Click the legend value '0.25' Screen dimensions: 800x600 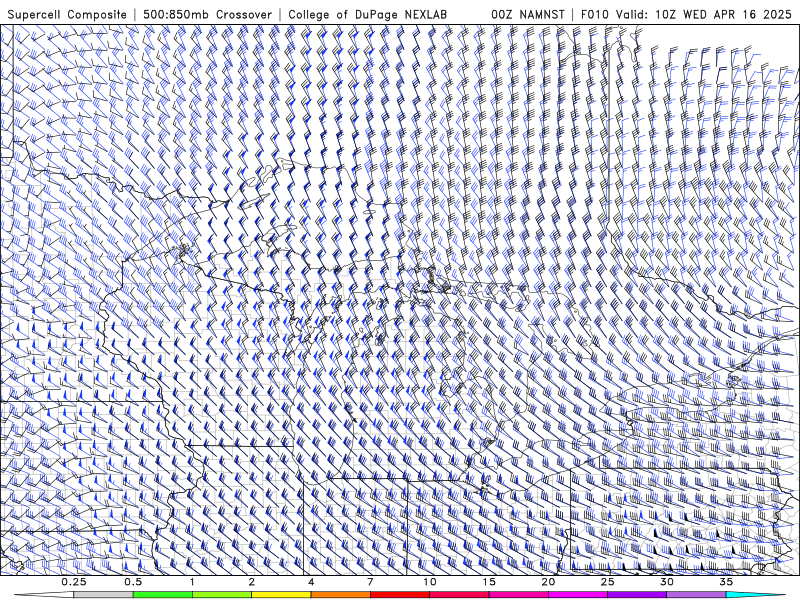[73, 582]
